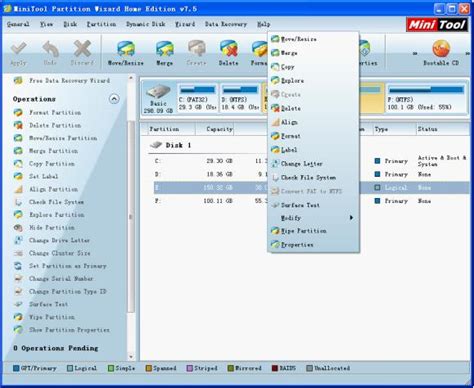Choose Surface Test in context menu
This screenshot has width=474, height=388.
coord(313,205)
